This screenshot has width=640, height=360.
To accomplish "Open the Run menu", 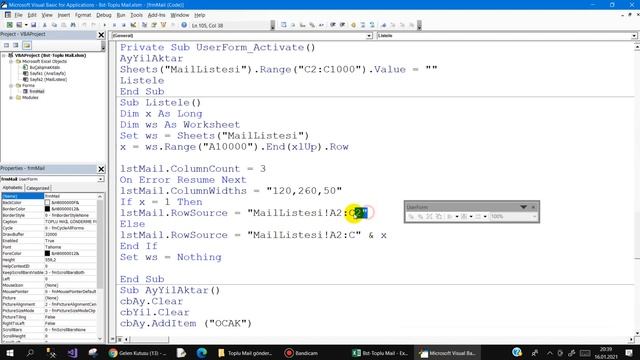I will 121,15.
